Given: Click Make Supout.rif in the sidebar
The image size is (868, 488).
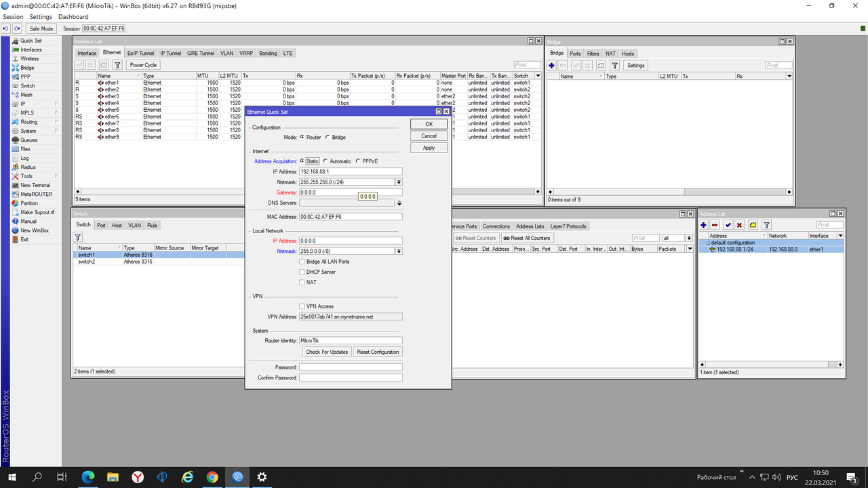Looking at the screenshot, I should (37, 212).
